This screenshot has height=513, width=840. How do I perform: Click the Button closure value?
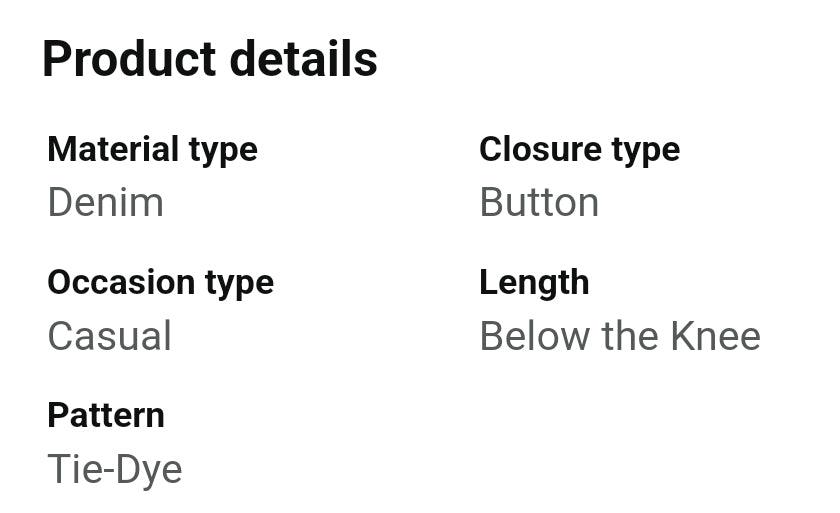[539, 203]
